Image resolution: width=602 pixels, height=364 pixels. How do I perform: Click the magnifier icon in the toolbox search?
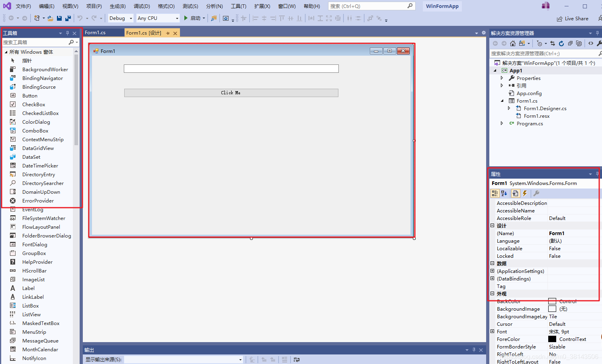pyautogui.click(x=71, y=42)
